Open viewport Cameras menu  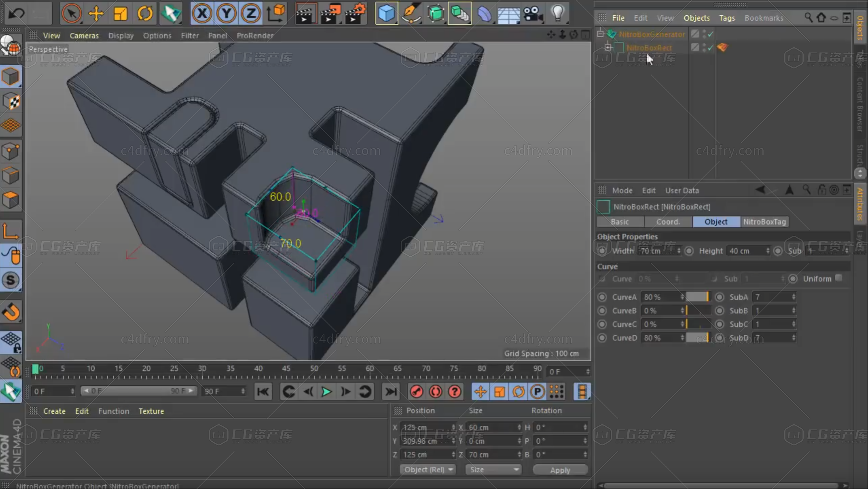point(84,36)
